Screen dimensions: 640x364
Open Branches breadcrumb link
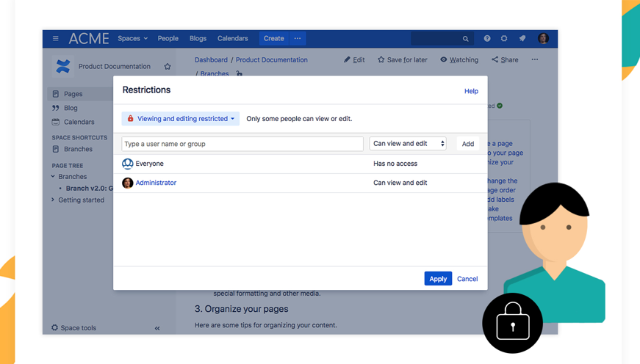pos(215,73)
